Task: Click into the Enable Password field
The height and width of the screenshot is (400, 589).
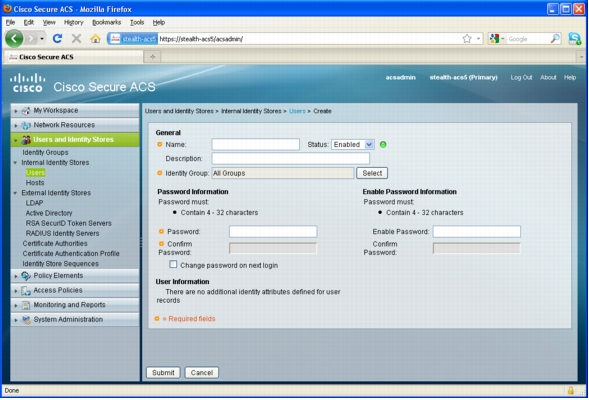Action: 476,231
